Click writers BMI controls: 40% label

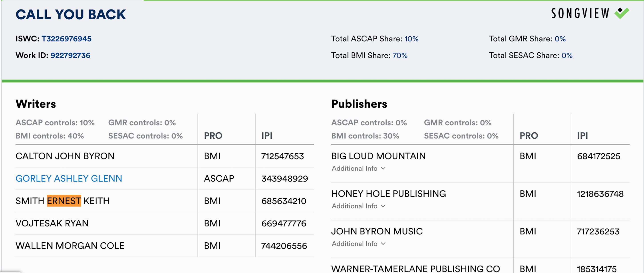[x=50, y=136]
